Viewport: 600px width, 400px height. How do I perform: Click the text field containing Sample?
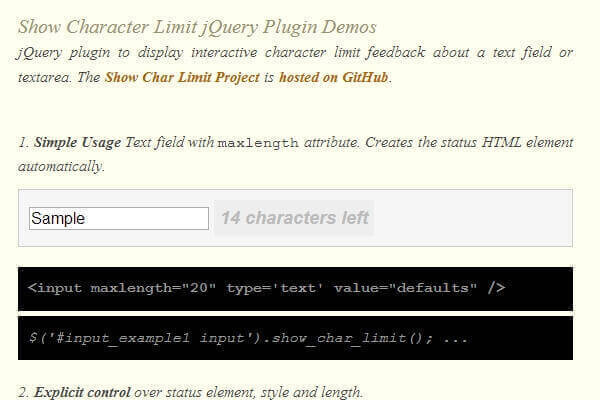click(x=118, y=218)
